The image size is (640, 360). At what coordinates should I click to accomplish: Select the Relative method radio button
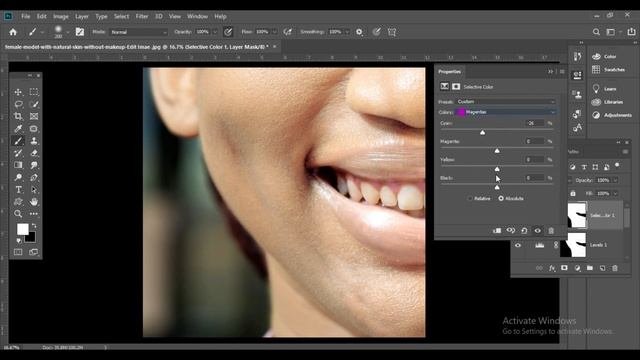coord(470,198)
